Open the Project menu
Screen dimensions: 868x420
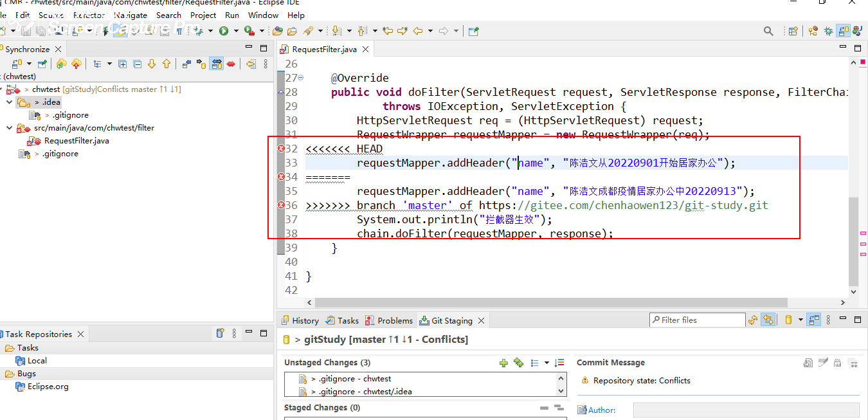203,15
